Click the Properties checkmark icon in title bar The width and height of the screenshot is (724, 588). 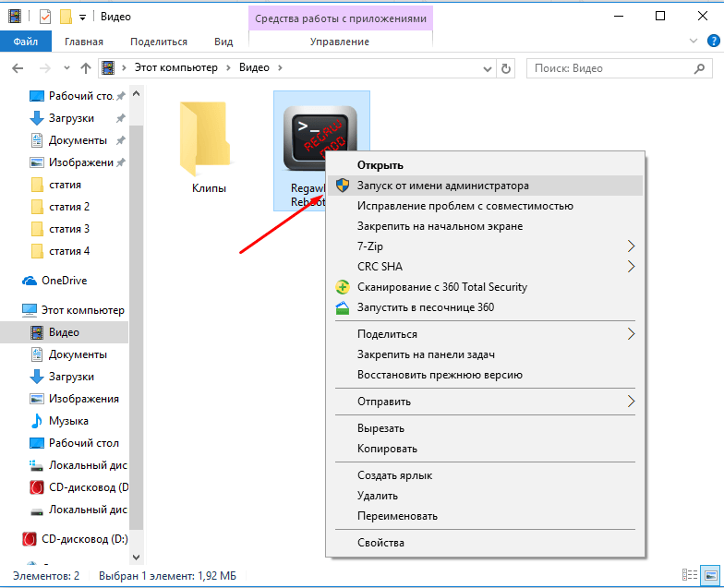pyautogui.click(x=44, y=17)
